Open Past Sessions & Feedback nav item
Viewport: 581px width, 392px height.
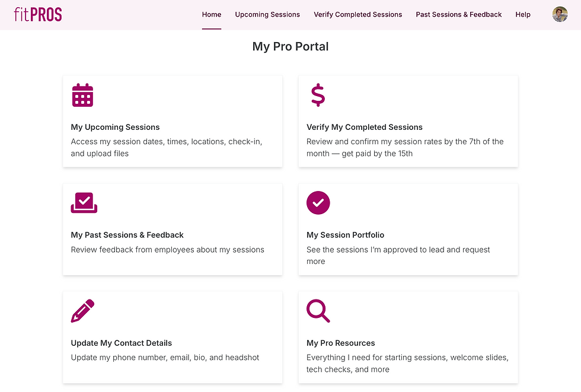pos(459,14)
